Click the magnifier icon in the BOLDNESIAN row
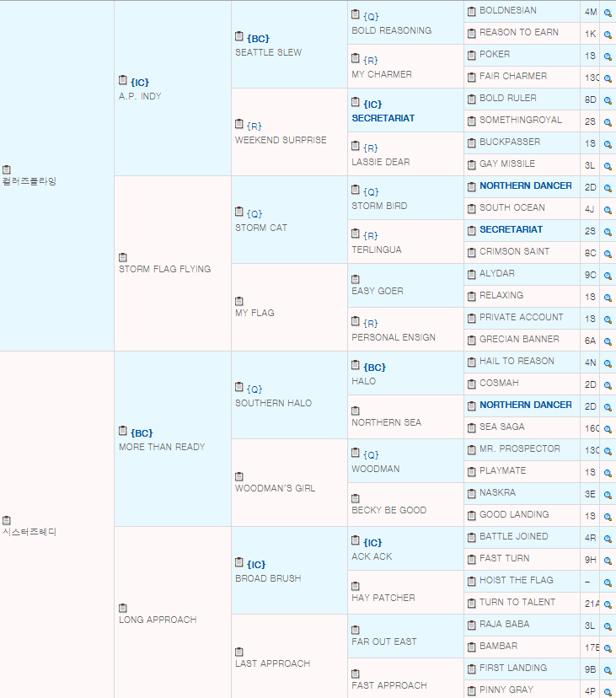 coord(608,13)
